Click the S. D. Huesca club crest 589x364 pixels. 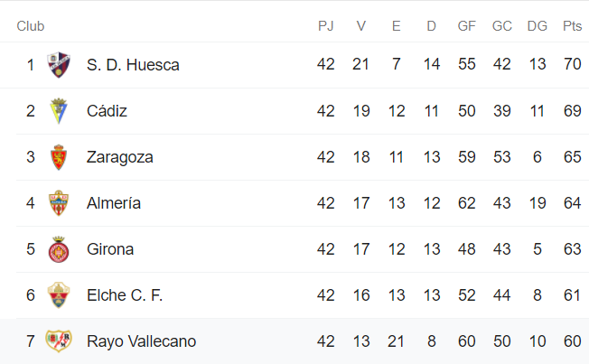pyautogui.click(x=59, y=65)
